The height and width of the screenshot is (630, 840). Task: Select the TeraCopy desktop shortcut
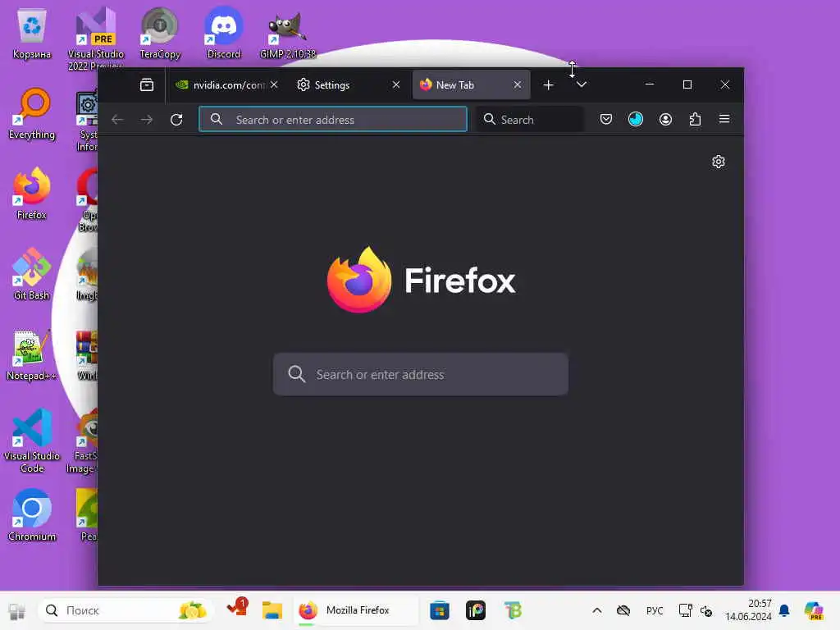point(160,34)
